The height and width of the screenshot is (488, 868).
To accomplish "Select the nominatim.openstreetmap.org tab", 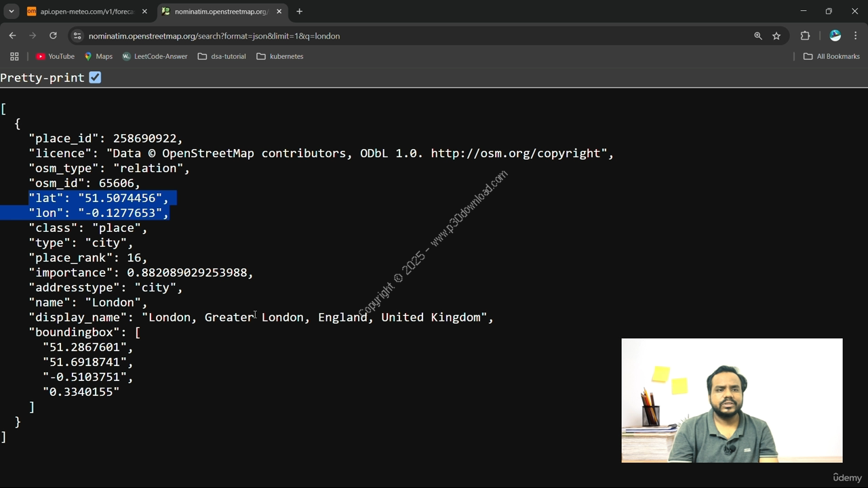I will [217, 12].
